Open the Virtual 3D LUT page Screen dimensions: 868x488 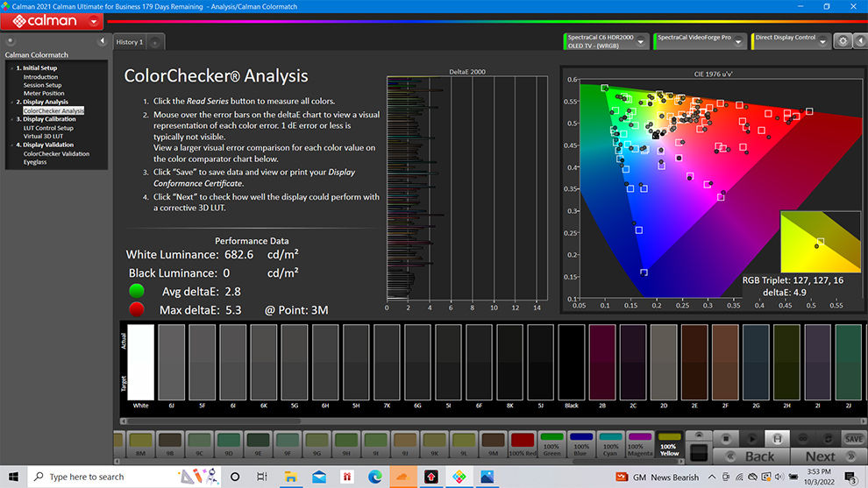click(43, 136)
